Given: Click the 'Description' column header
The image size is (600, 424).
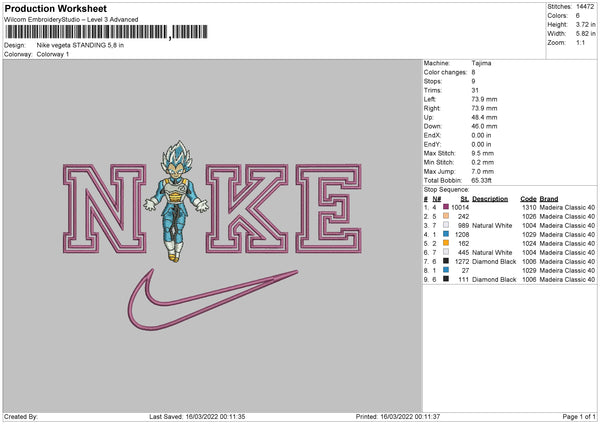Looking at the screenshot, I should tap(490, 199).
